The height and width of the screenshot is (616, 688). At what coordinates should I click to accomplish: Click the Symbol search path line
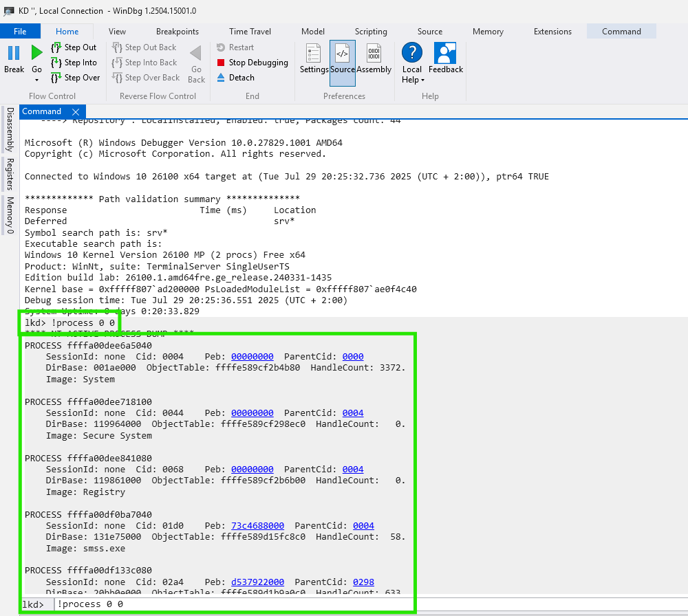(96, 233)
